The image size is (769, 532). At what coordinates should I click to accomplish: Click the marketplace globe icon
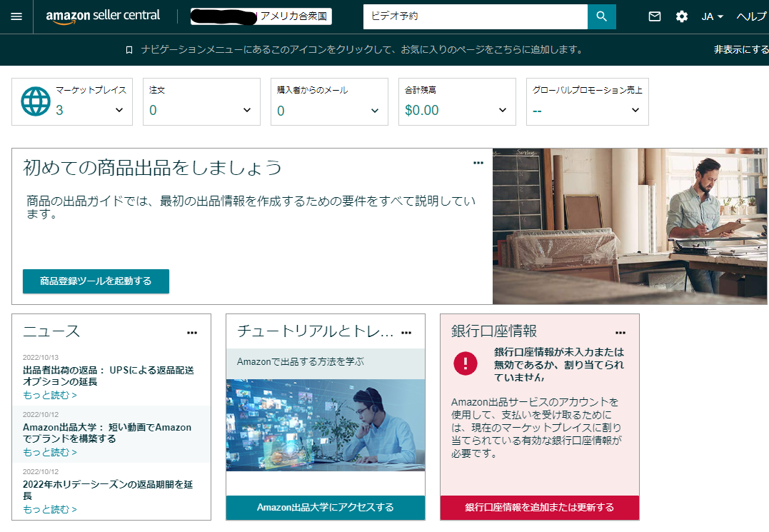click(35, 101)
